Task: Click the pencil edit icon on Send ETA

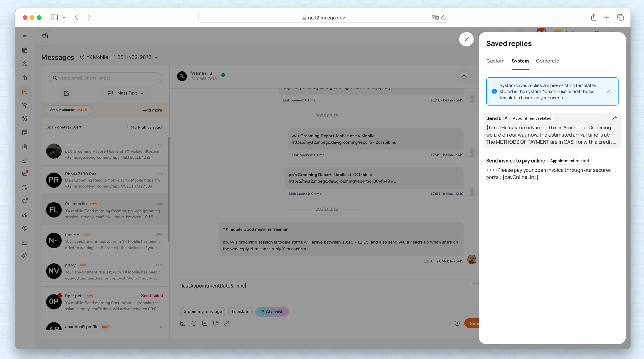Action: pos(614,118)
